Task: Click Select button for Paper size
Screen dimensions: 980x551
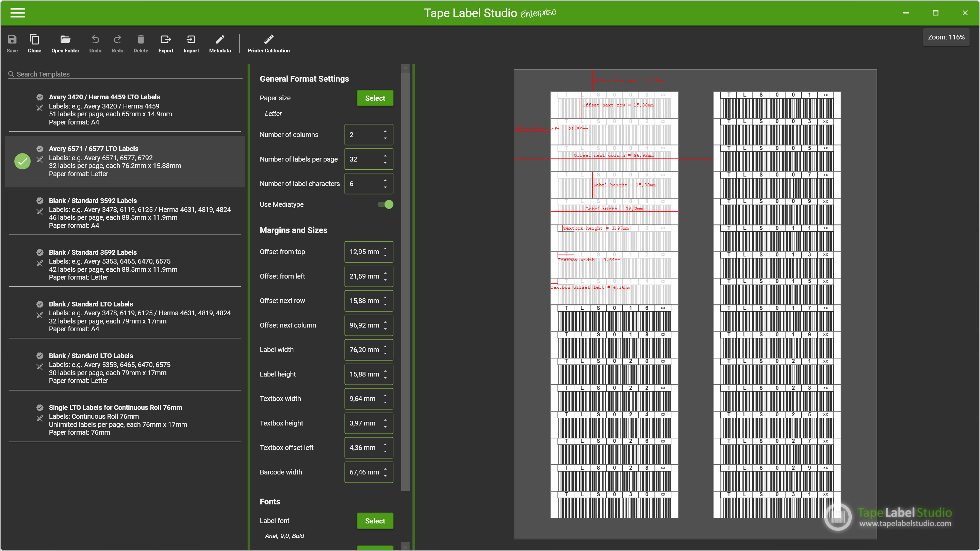Action: tap(375, 98)
